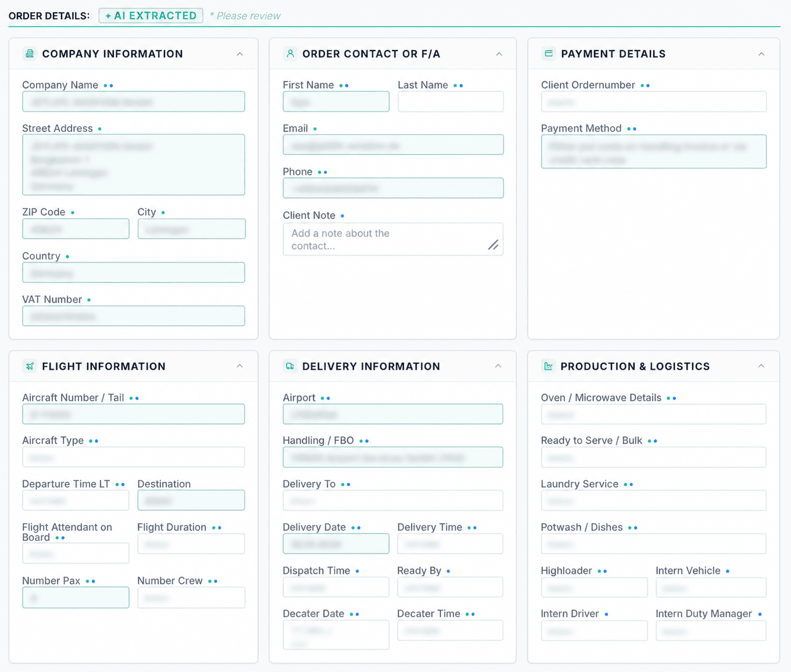The height and width of the screenshot is (672, 791).
Task: Collapse the Delivery Information section
Action: tap(498, 366)
